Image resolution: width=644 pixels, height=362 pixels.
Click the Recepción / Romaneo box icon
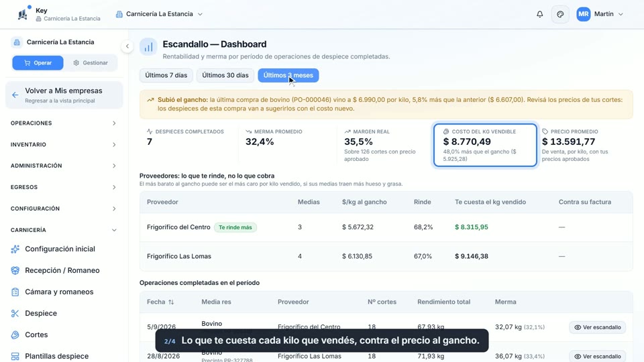point(15,270)
